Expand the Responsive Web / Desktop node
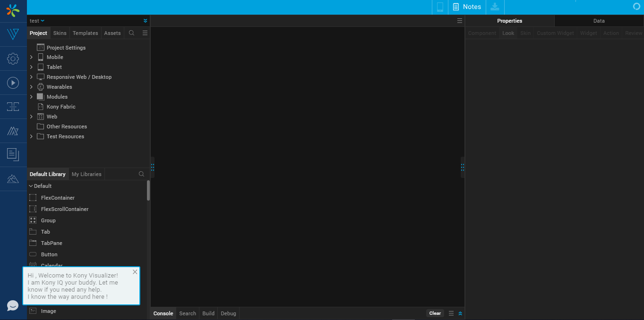Image resolution: width=644 pixels, height=320 pixels. click(31, 77)
